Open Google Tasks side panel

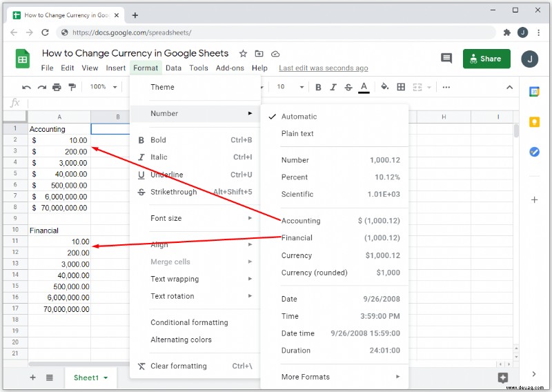534,152
